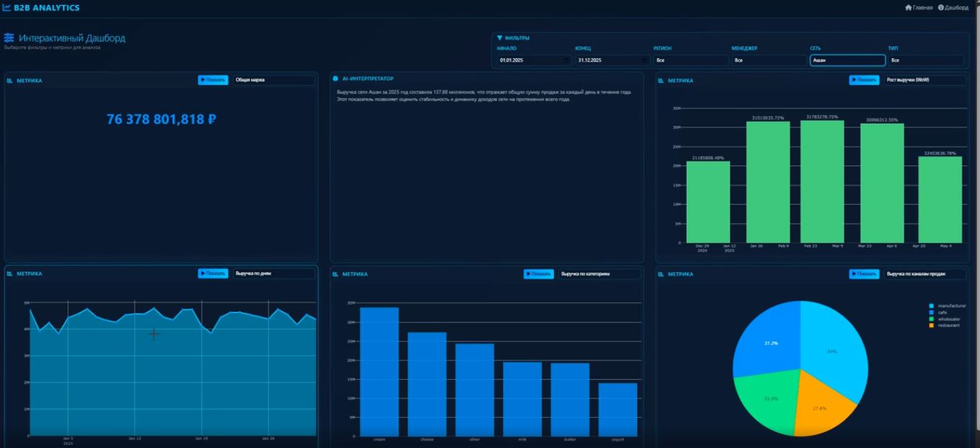Click the 76 378 801,818 ₽ margin value

point(161,119)
